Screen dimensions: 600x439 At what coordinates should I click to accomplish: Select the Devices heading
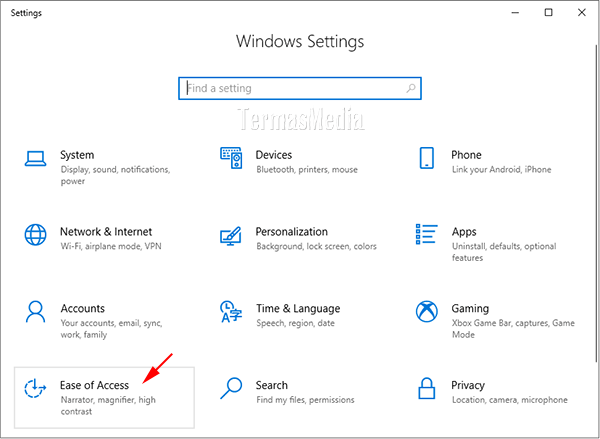(x=274, y=155)
